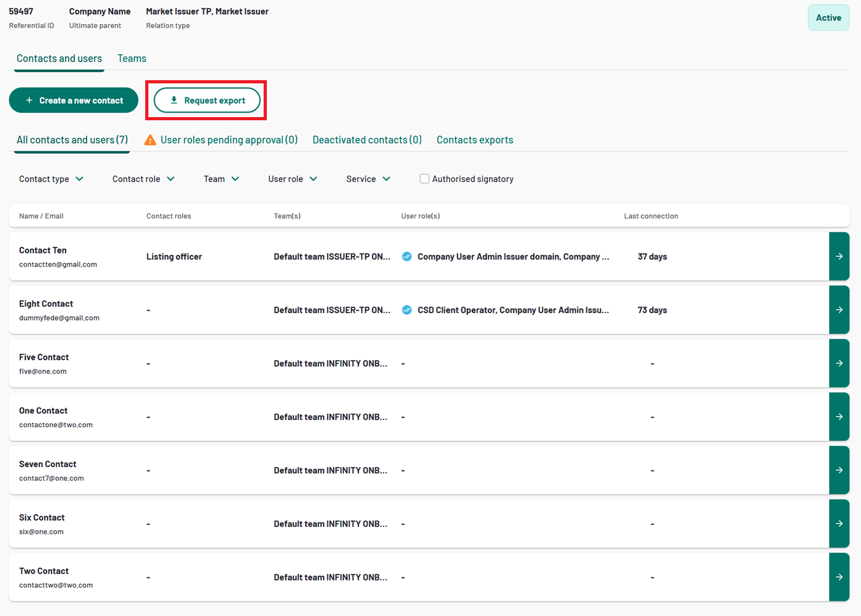Click Create a new contact button
This screenshot has height=616, width=861.
(x=74, y=101)
